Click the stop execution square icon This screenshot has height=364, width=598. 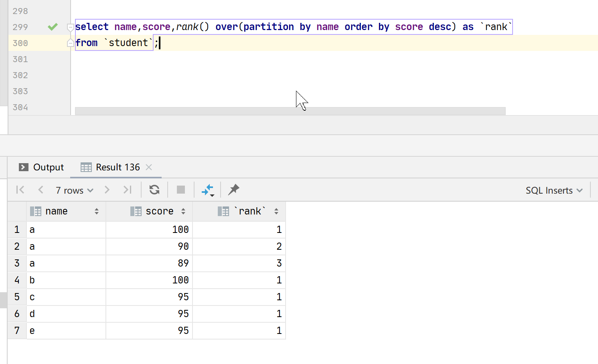[181, 190]
